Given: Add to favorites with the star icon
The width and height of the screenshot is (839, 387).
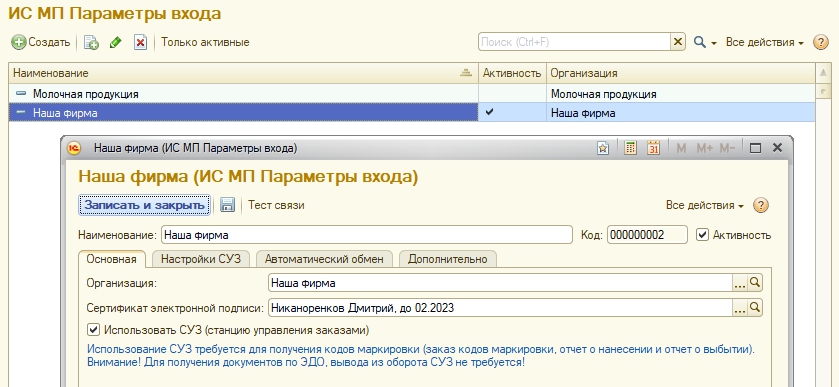Looking at the screenshot, I should [603, 148].
